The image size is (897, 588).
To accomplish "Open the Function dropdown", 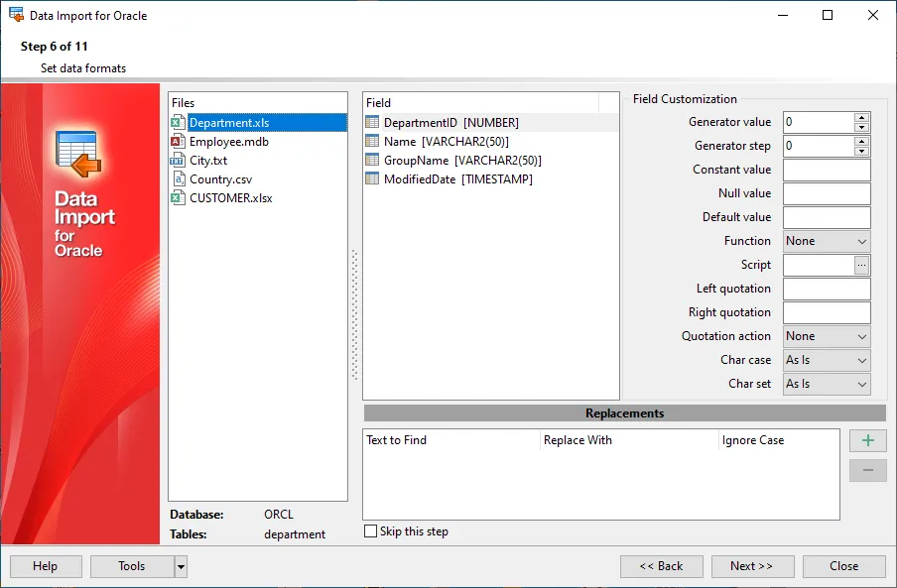I will (827, 241).
